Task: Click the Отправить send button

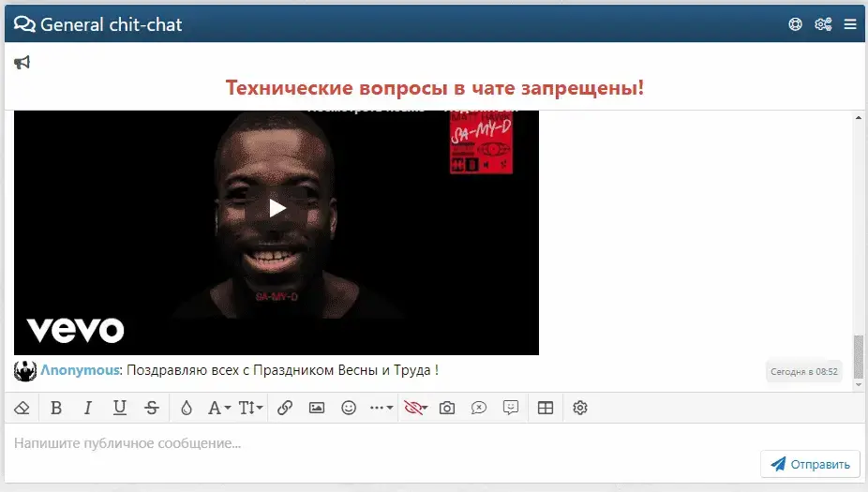Action: tap(811, 464)
